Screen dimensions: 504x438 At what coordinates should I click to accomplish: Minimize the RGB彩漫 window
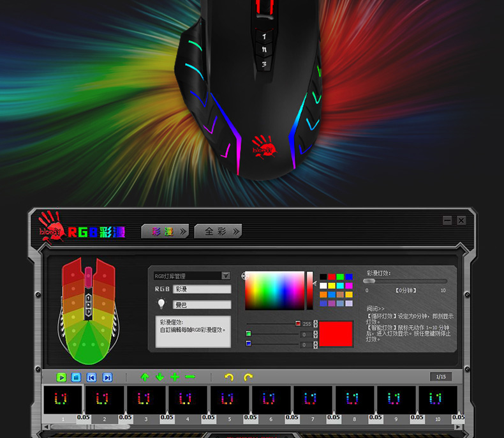(447, 220)
